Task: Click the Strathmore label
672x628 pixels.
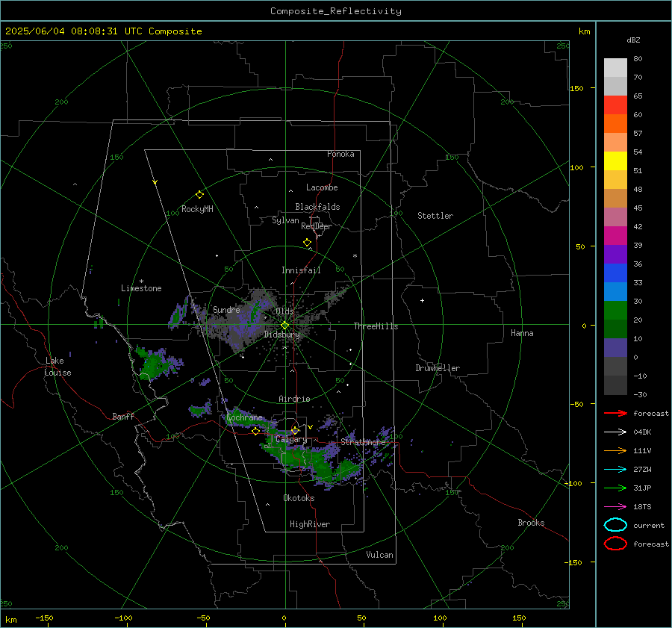Action: click(363, 442)
